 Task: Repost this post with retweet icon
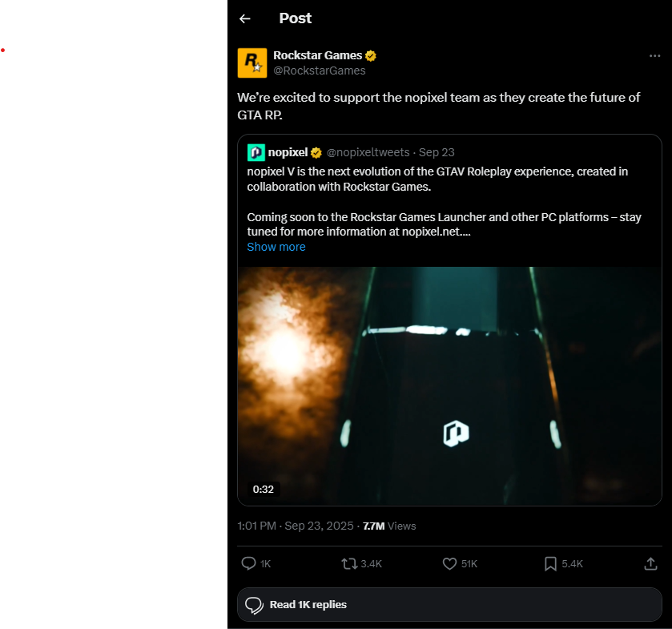[349, 564]
